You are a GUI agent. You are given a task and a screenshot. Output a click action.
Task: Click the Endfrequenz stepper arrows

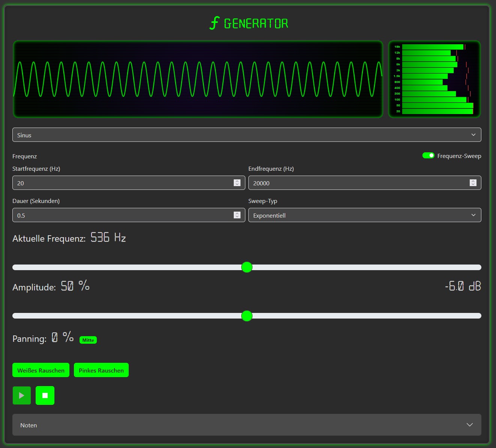pyautogui.click(x=473, y=183)
